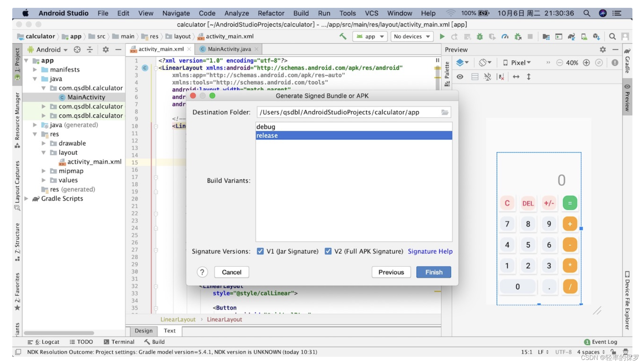Open the Gradle side panel

(x=627, y=60)
